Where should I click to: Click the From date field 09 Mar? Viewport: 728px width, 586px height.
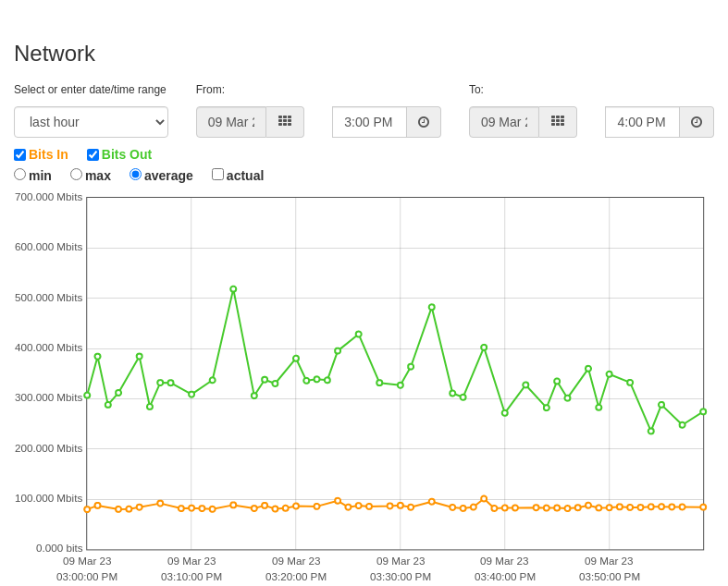[231, 122]
